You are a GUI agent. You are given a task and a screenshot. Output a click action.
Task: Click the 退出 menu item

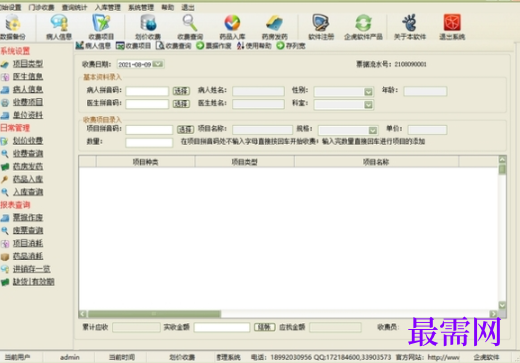[x=188, y=7]
